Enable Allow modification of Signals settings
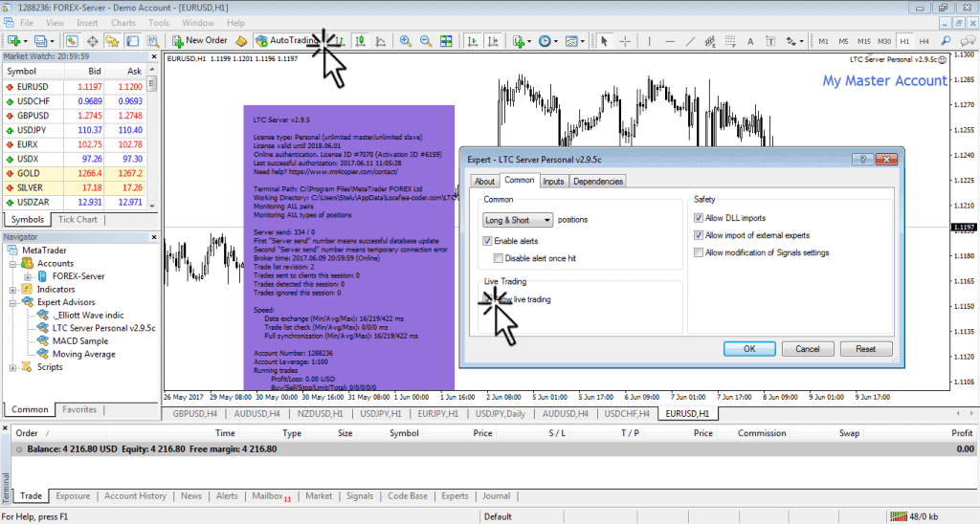This screenshot has width=980, height=524. (x=699, y=253)
